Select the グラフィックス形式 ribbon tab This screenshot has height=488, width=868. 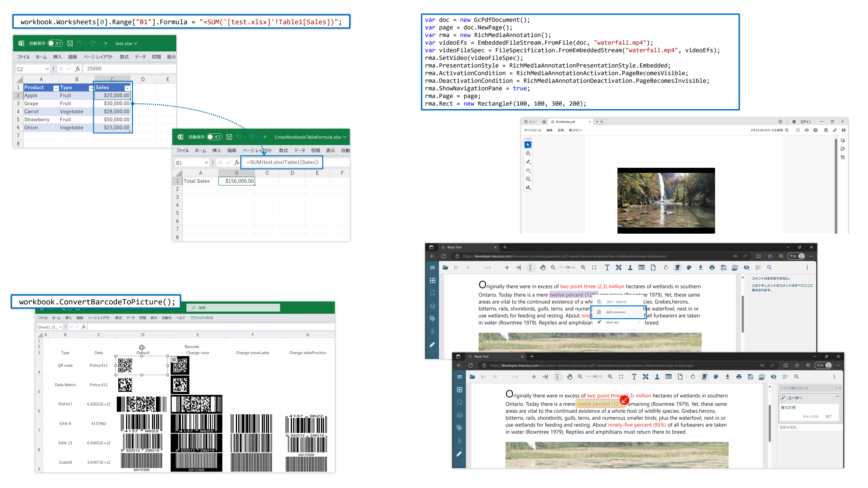202,318
